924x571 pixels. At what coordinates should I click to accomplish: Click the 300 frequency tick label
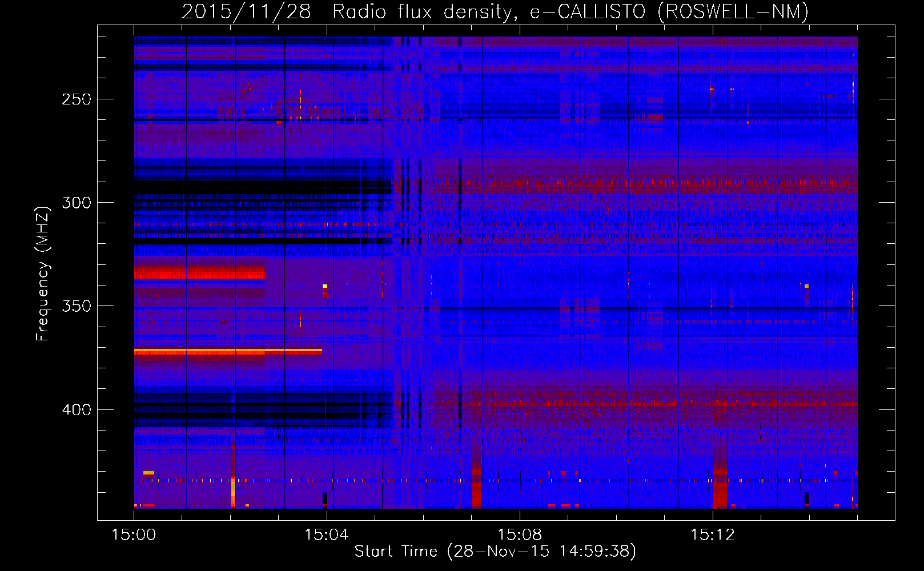pyautogui.click(x=77, y=203)
